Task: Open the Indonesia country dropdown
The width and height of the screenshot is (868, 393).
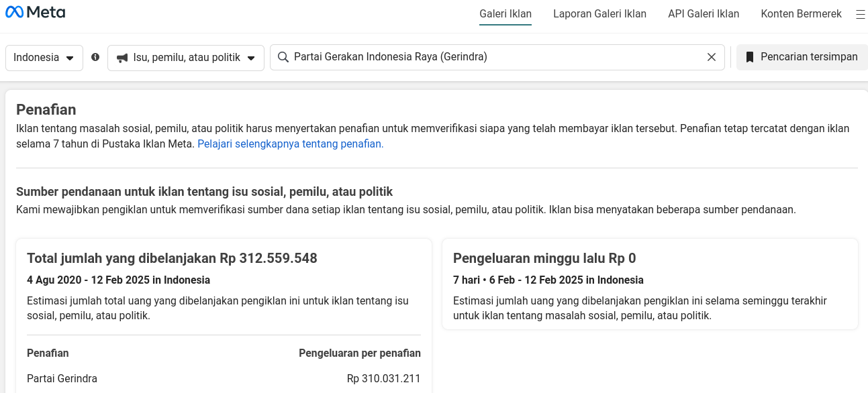Action: tap(44, 58)
